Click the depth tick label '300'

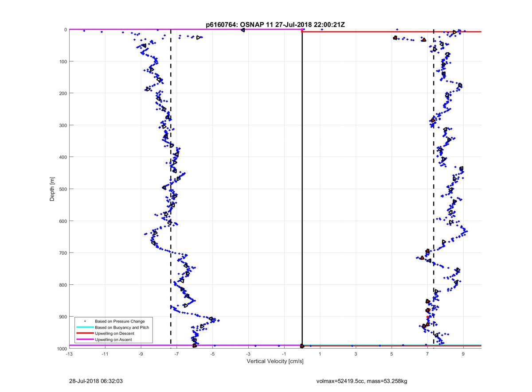(x=63, y=125)
